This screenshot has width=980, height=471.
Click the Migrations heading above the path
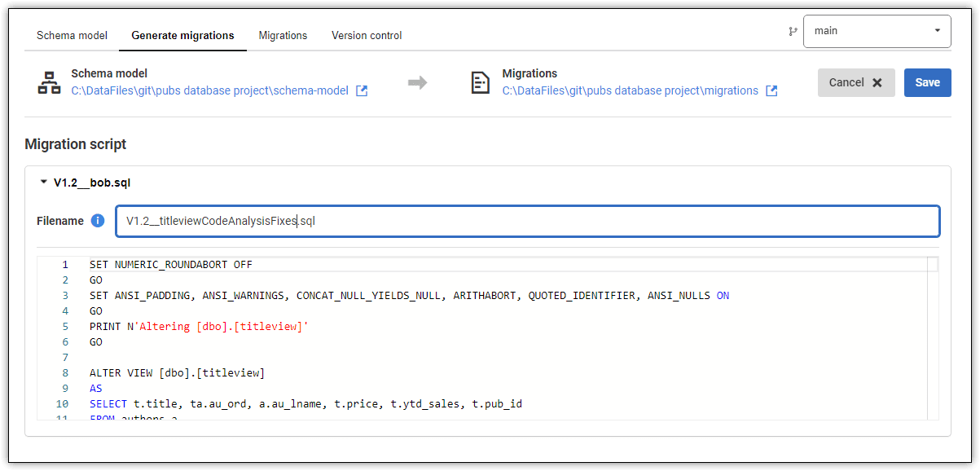530,73
